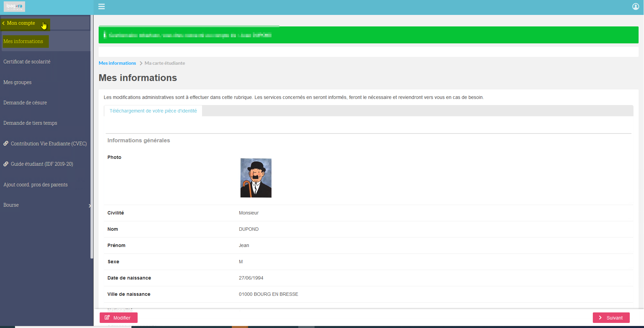Viewport: 644px width, 328px height.
Task: Go to Ma carte étudiante breadcrumb
Action: click(x=165, y=63)
